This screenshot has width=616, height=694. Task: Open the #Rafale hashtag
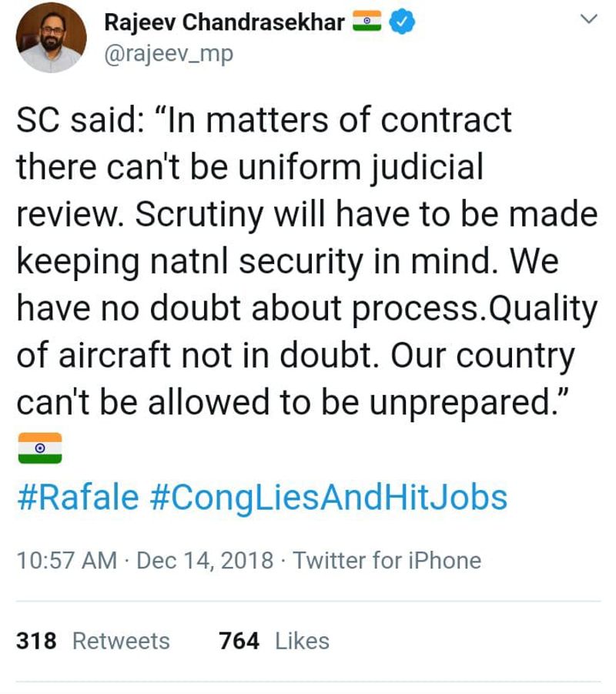tap(78, 497)
